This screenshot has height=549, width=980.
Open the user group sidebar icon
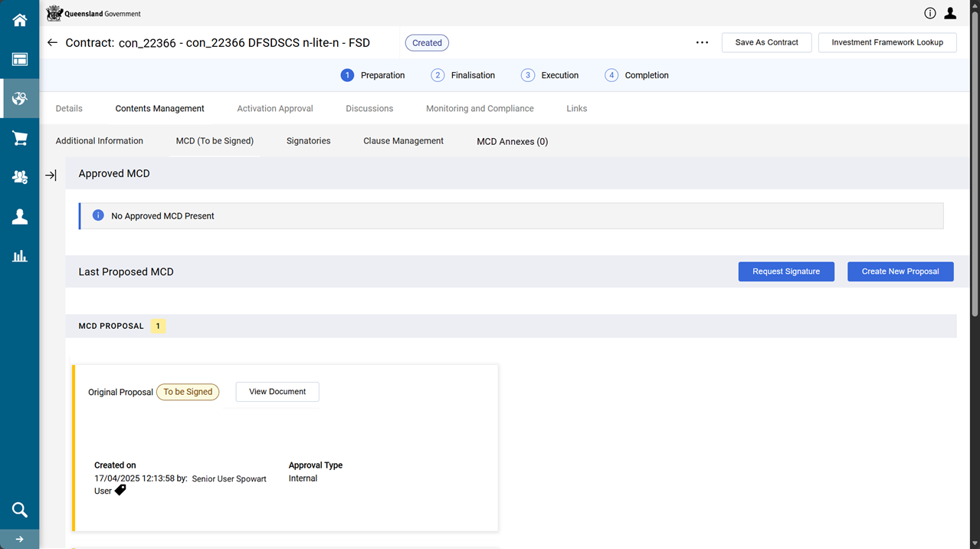20,177
